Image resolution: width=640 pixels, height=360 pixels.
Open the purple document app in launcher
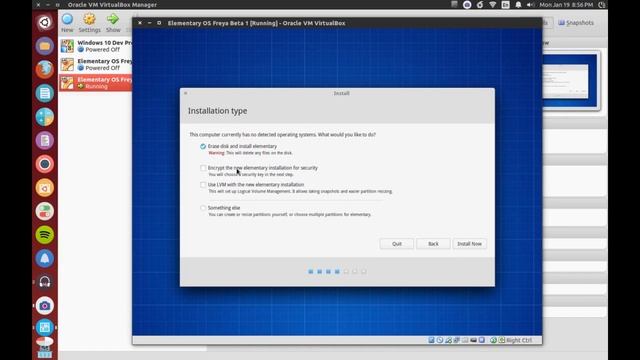point(45,140)
